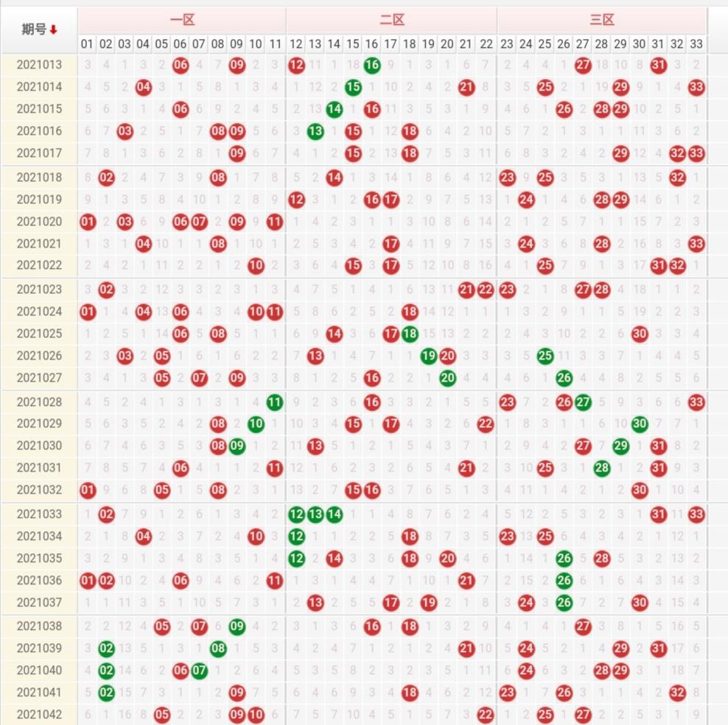The width and height of the screenshot is (728, 725).
Task: Click red ball 31 in row 2021013
Action: click(x=658, y=65)
